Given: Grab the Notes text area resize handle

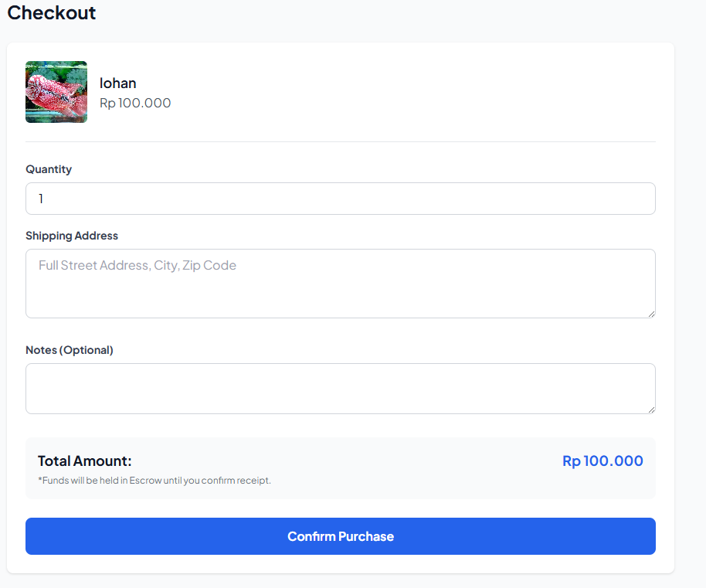Looking at the screenshot, I should [651, 410].
